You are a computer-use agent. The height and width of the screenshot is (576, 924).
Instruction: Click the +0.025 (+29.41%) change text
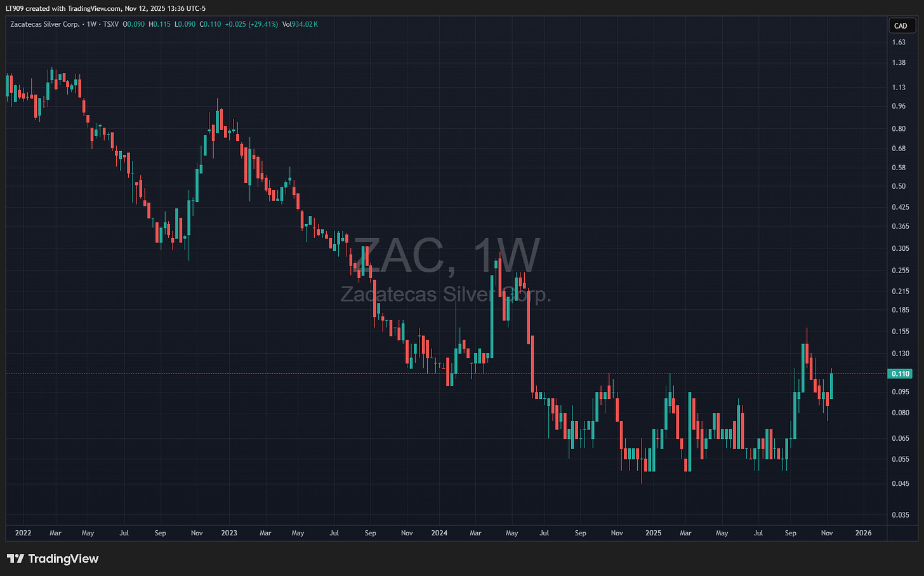[252, 24]
